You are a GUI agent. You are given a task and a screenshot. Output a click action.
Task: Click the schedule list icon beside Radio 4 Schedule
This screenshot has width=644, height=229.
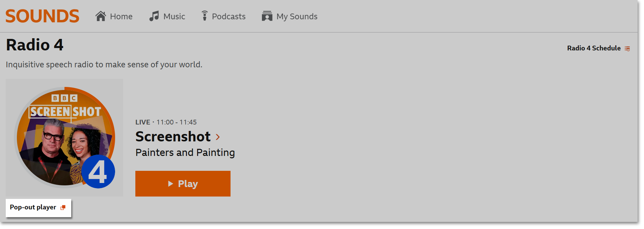[x=627, y=48]
